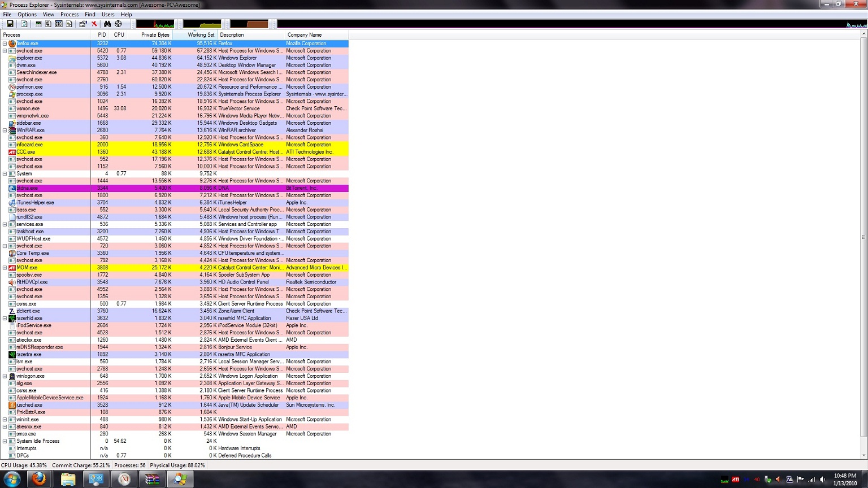Image resolution: width=868 pixels, height=488 pixels.
Task: Collapse the WinRAR.exe tree node
Action: click(x=5, y=130)
